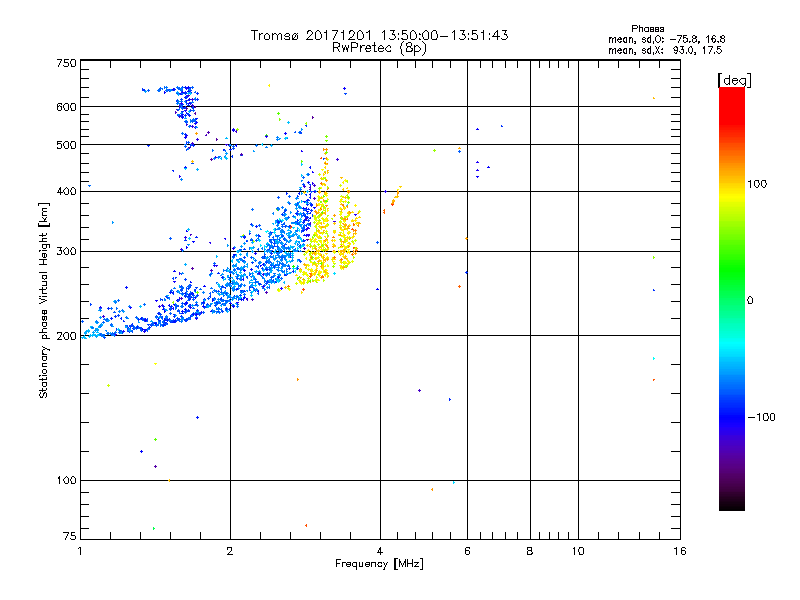Click the colorbar label "0"
The width and height of the screenshot is (800, 600).
(x=750, y=301)
